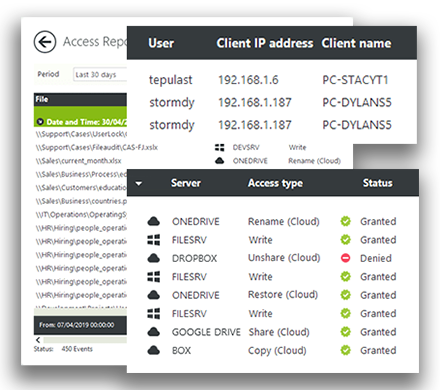The height and width of the screenshot is (390, 440).
Task: Select the PC-STACYT1 client name cell
Action: coord(355,80)
